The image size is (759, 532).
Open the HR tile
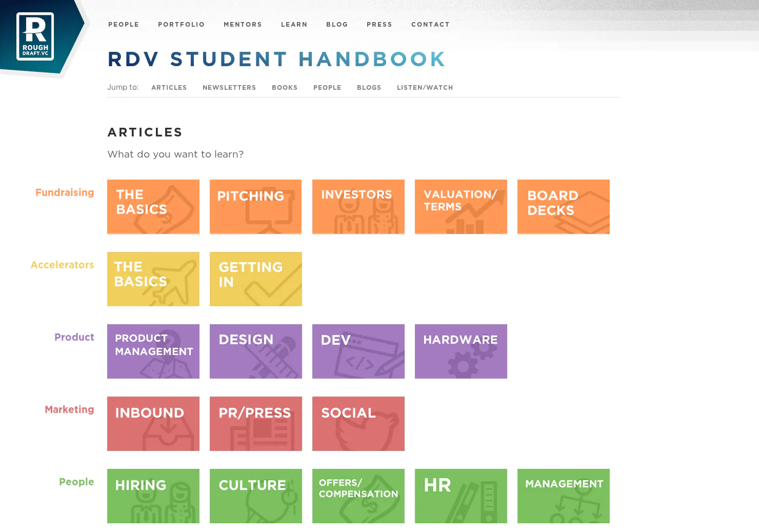click(461, 496)
